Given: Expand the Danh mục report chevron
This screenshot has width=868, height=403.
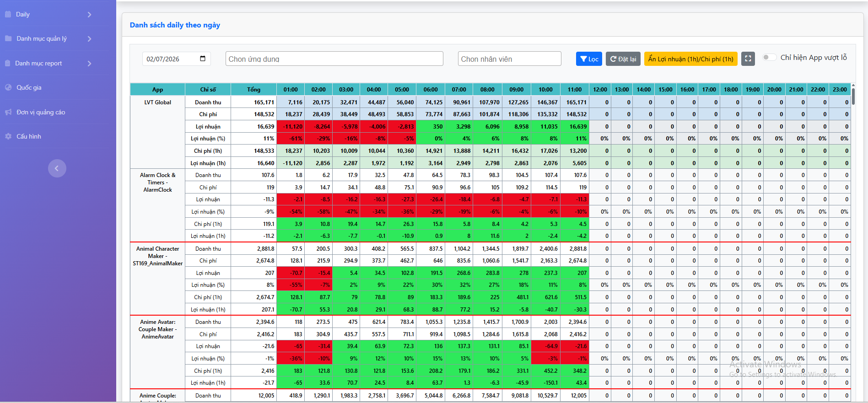Looking at the screenshot, I should (x=89, y=63).
